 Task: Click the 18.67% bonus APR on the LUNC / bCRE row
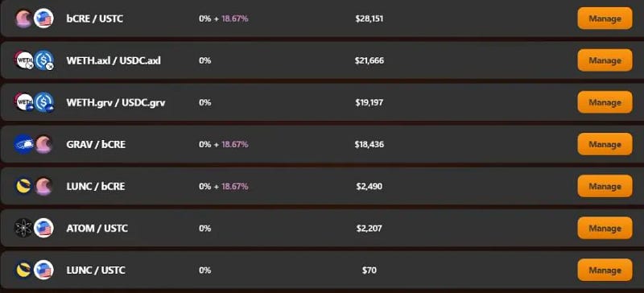[235, 187]
